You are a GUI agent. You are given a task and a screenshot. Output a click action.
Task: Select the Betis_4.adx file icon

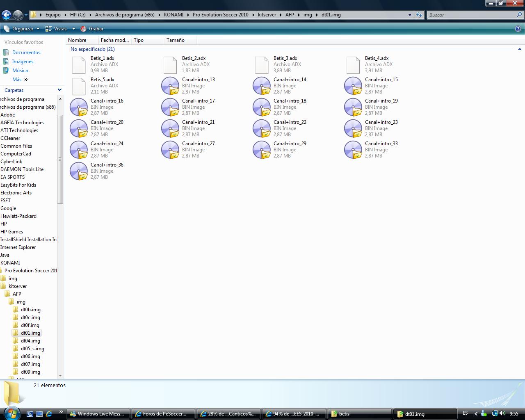353,65
